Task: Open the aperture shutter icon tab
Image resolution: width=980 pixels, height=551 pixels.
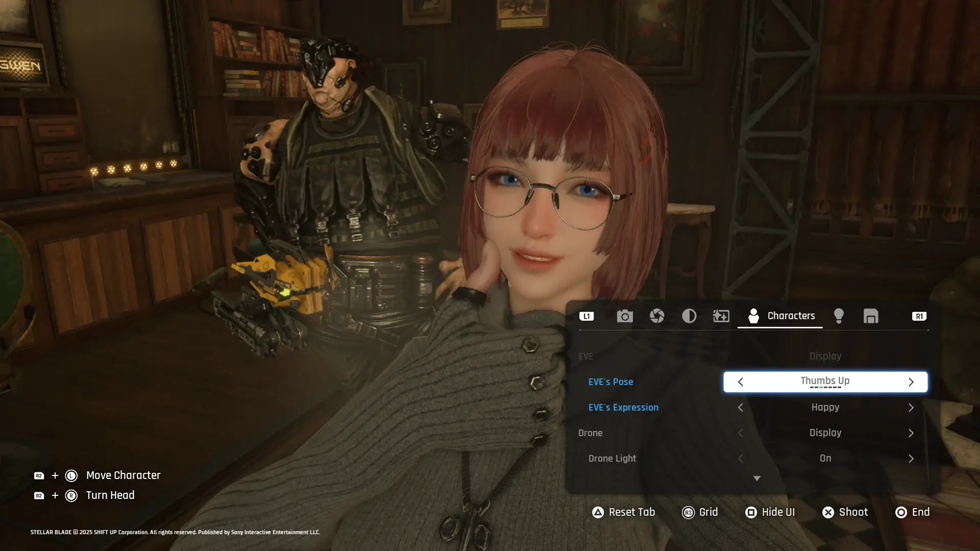Action: point(657,316)
